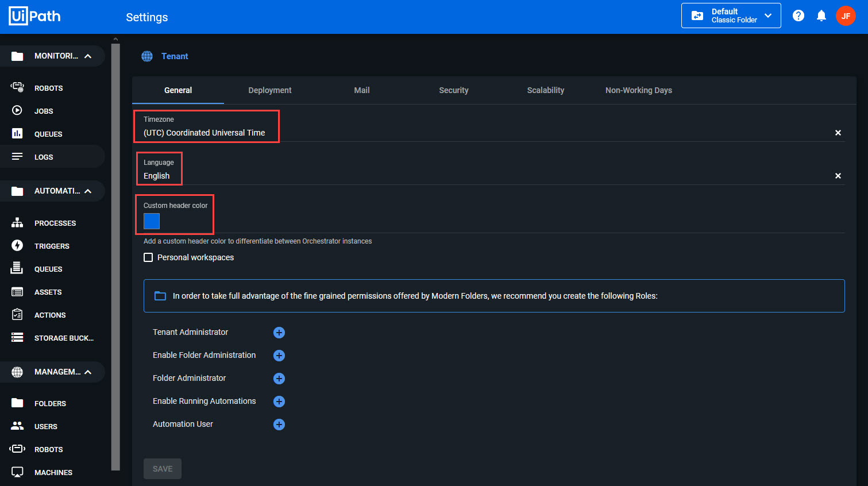Open the Storage Buckets icon

coord(17,338)
